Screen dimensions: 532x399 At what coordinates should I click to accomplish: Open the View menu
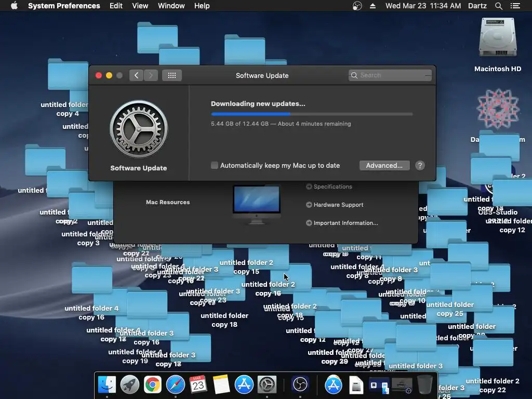point(140,6)
